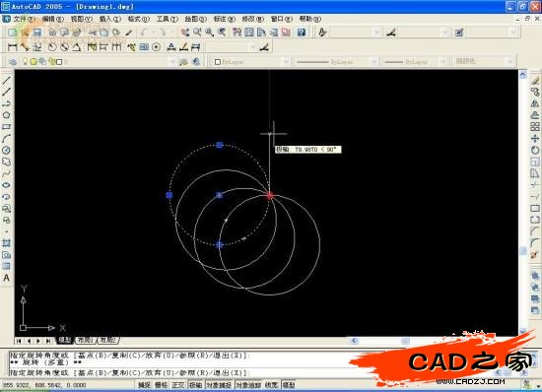Select the Polygon draw tool
The image size is (542, 392).
pos(6,115)
